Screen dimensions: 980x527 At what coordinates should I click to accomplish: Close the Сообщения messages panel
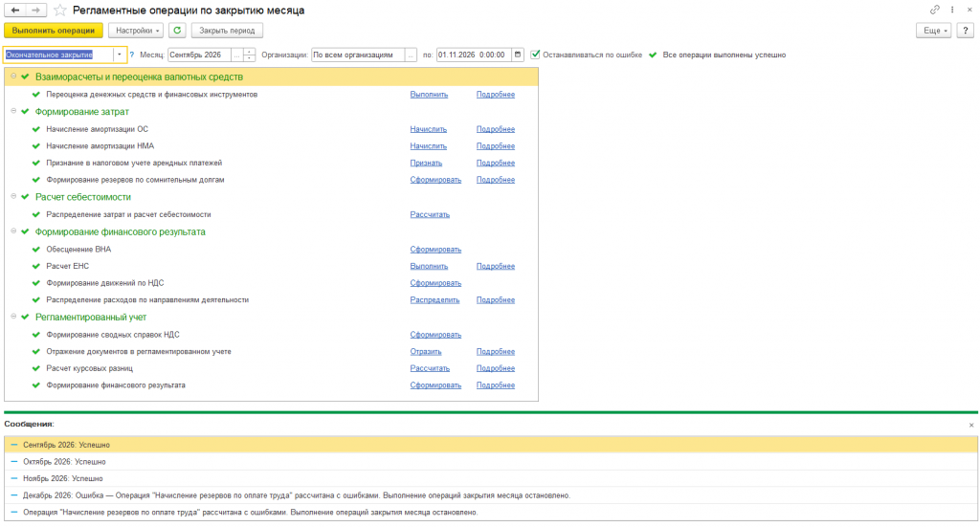(x=971, y=426)
